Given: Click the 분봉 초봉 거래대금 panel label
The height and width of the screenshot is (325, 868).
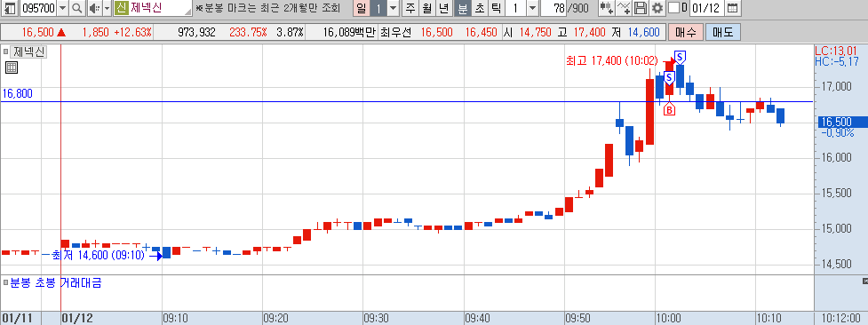Looking at the screenshot, I should (55, 283).
